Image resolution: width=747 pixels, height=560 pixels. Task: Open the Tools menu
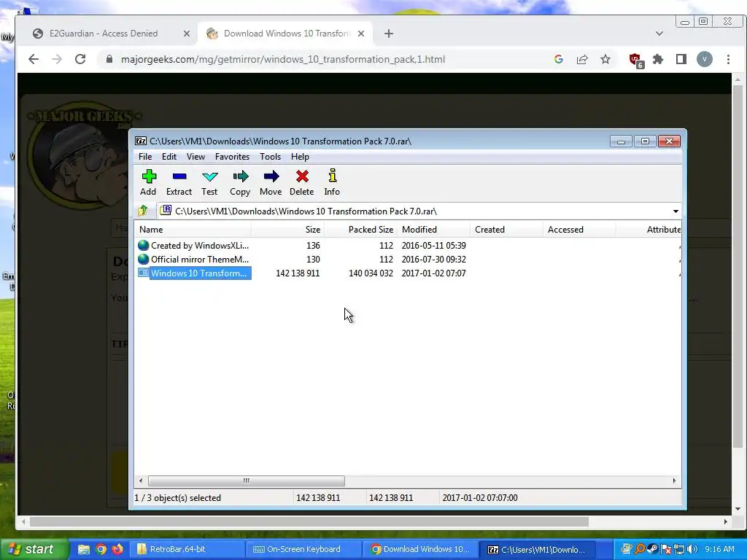(270, 157)
